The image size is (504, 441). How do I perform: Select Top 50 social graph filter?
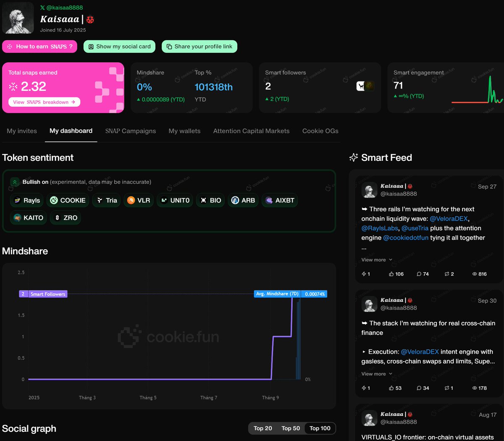tap(291, 428)
